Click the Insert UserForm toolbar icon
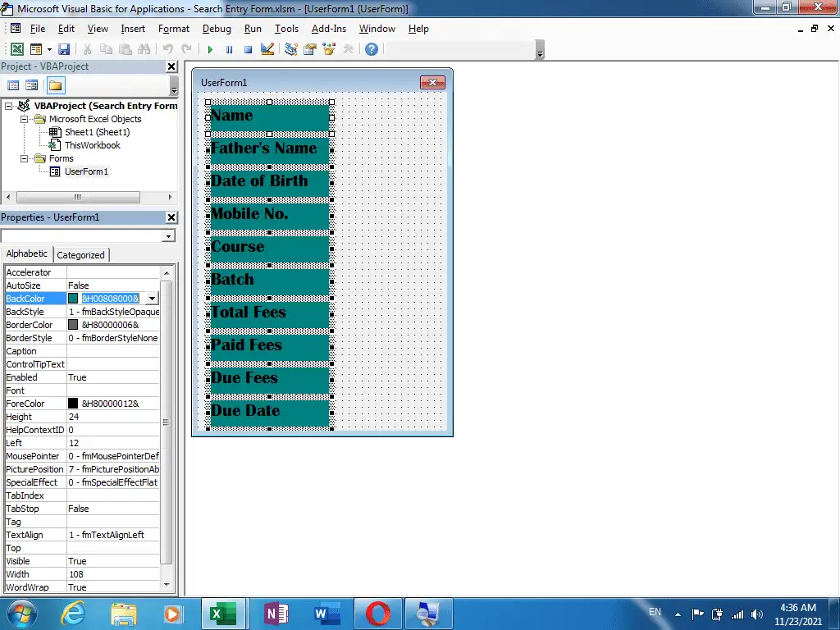Viewport: 840px width, 630px height. point(36,49)
